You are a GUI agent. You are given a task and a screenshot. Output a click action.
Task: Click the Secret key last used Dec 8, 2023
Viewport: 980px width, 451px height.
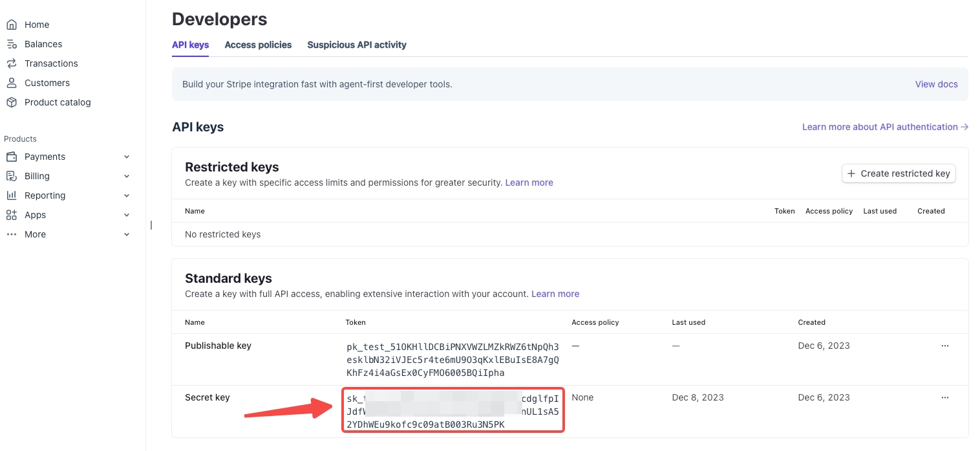point(698,397)
